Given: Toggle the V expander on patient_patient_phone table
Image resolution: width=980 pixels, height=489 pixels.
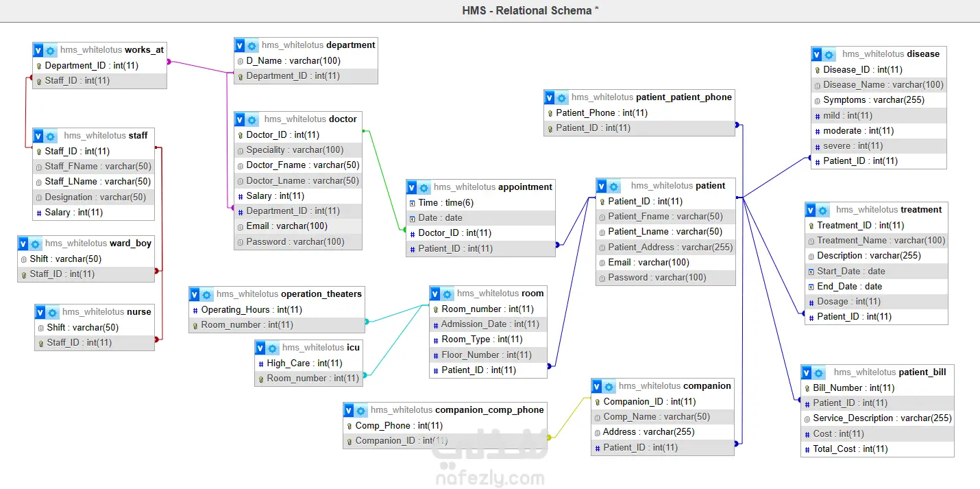Looking at the screenshot, I should coord(550,97).
